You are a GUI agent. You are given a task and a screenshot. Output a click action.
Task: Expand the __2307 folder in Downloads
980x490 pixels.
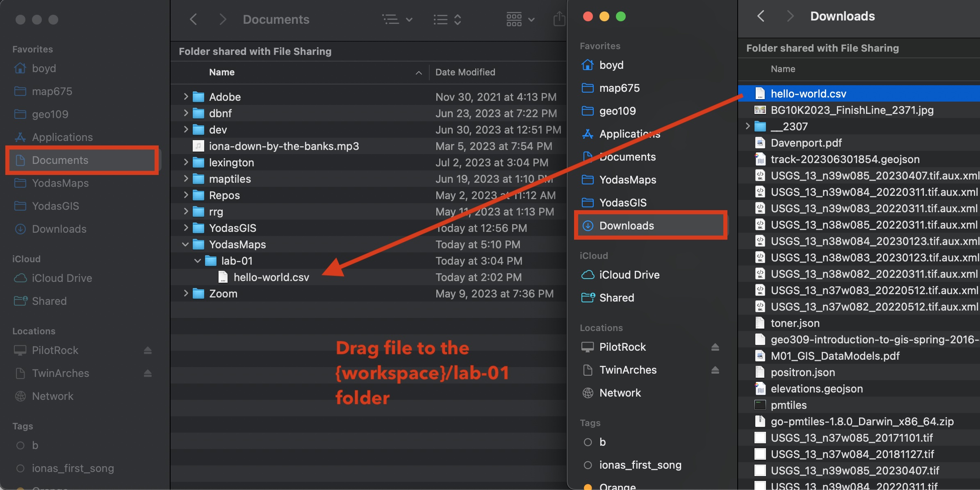click(748, 126)
